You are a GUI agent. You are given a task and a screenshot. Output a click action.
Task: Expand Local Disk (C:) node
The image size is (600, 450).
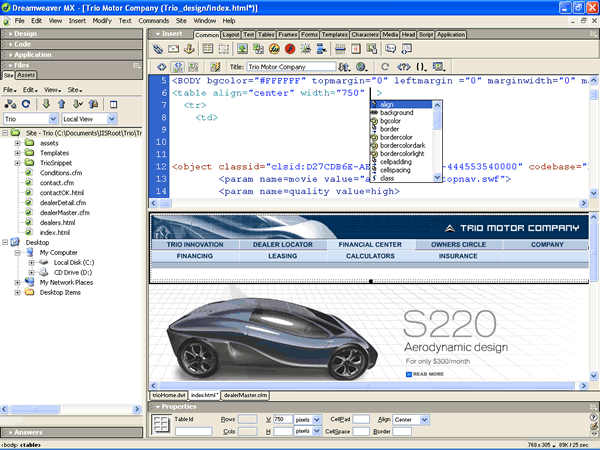(31, 262)
